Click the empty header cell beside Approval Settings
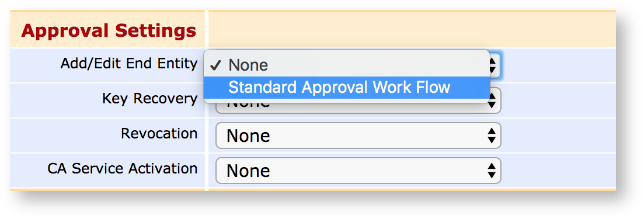Screen dimensions: 644x219 click(x=412, y=30)
